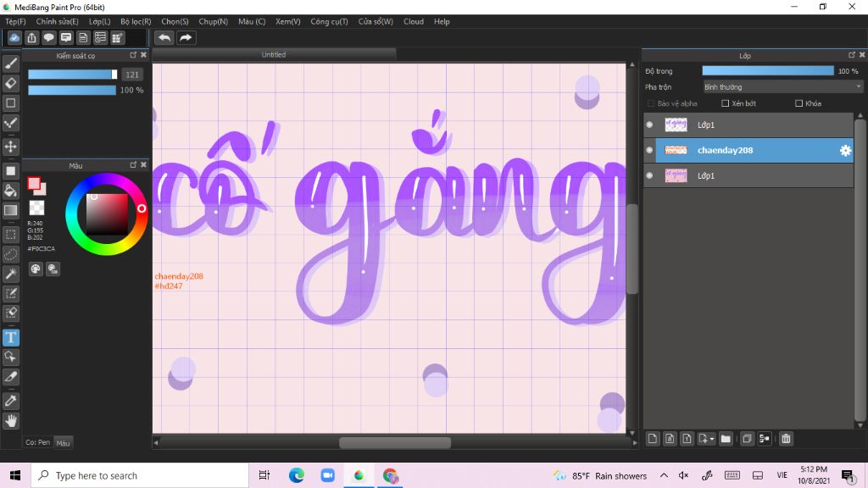Select the Text tool
The width and height of the screenshot is (868, 488).
pyautogui.click(x=10, y=337)
